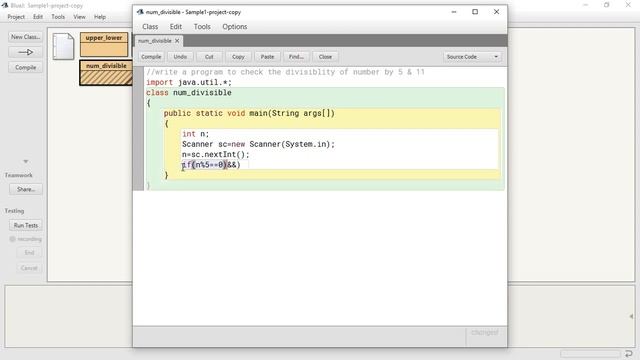Select the upper_lower class box

pyautogui.click(x=104, y=44)
